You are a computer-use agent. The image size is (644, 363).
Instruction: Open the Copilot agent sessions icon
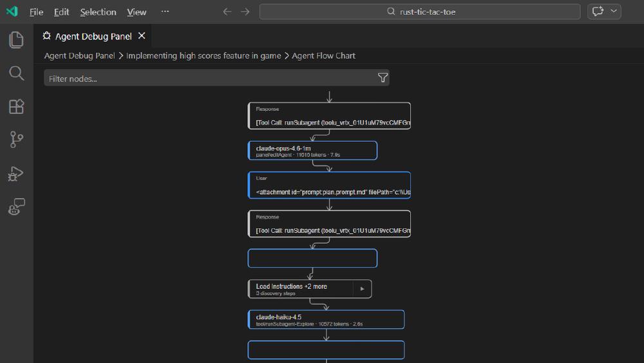click(17, 206)
